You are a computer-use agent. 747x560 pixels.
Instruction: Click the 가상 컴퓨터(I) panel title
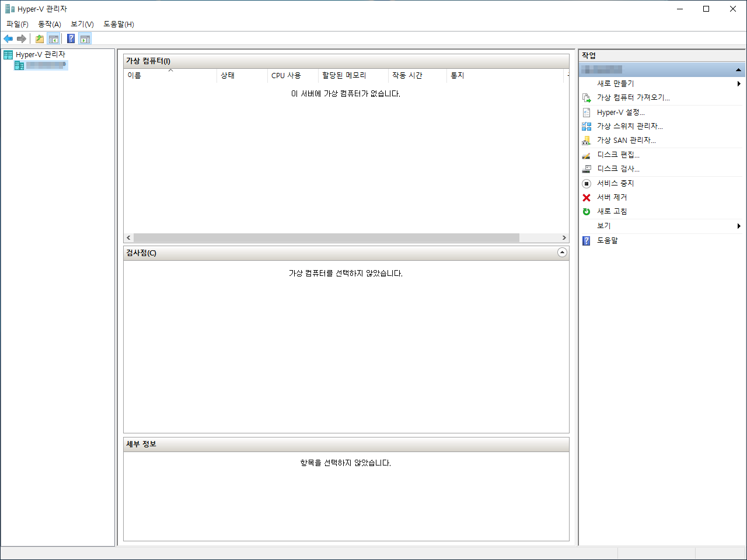coord(148,61)
